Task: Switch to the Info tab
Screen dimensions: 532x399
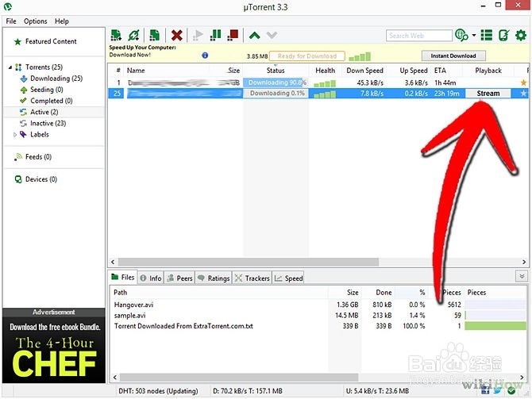Action: (x=151, y=278)
